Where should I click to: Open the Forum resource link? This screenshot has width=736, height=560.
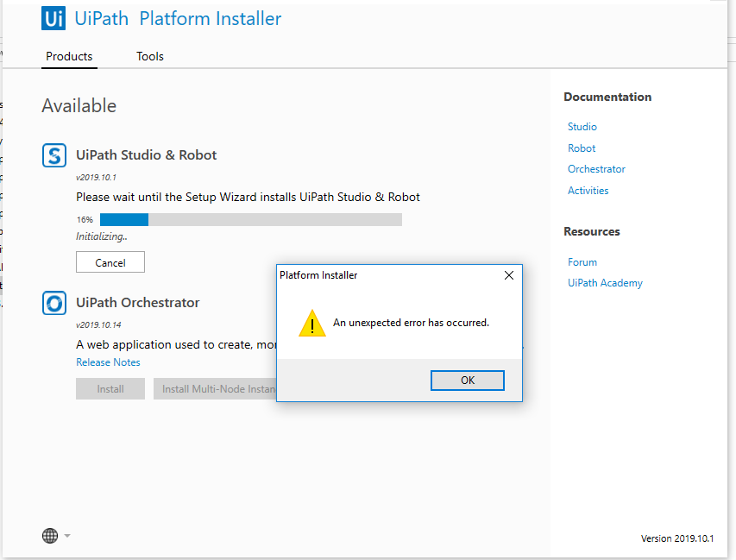point(582,262)
